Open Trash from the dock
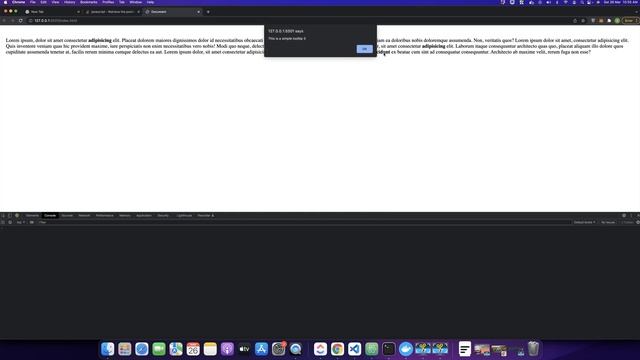640x360 pixels. pyautogui.click(x=533, y=349)
